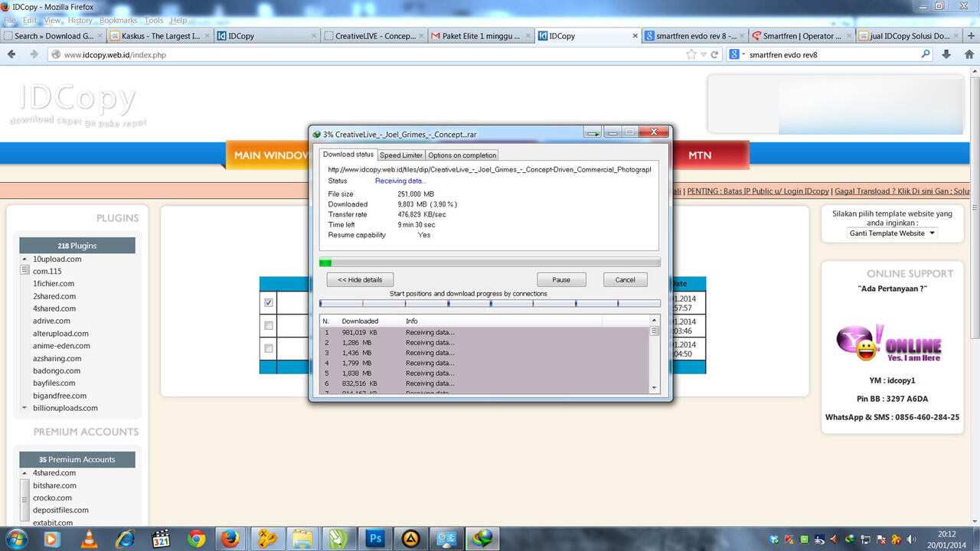Switch to Speed Limiter tab

(x=401, y=155)
